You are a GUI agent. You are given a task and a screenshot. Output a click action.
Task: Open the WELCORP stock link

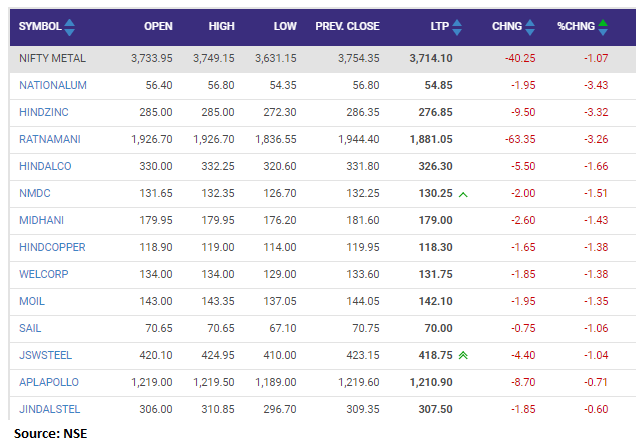click(x=43, y=274)
